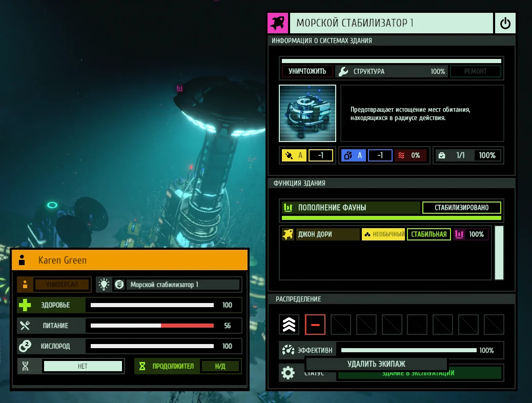532x403 pixels.
Task: Click the green hourglass duration icon
Action: (142, 366)
